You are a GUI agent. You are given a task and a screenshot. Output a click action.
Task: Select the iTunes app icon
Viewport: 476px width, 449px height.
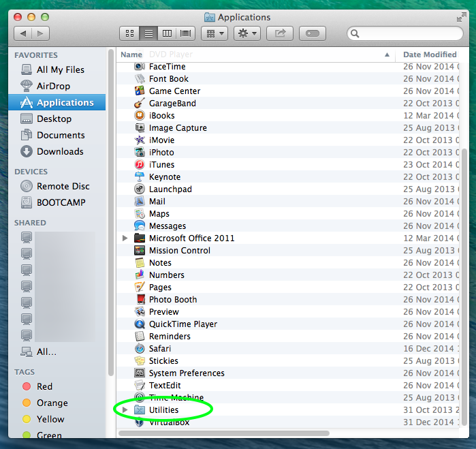[x=140, y=165]
